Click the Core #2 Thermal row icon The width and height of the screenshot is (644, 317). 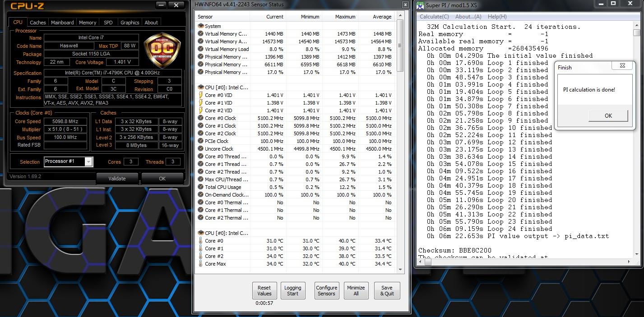point(201,218)
